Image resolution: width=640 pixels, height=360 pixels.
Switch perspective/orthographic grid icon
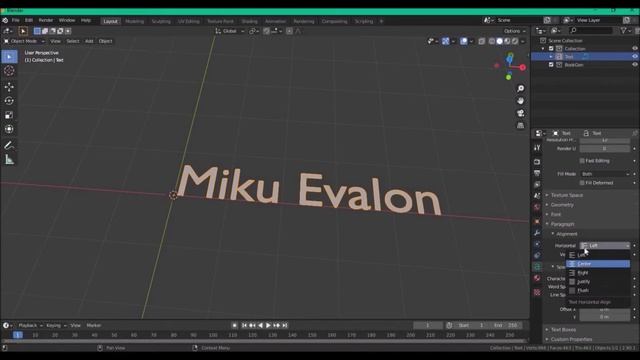520,125
